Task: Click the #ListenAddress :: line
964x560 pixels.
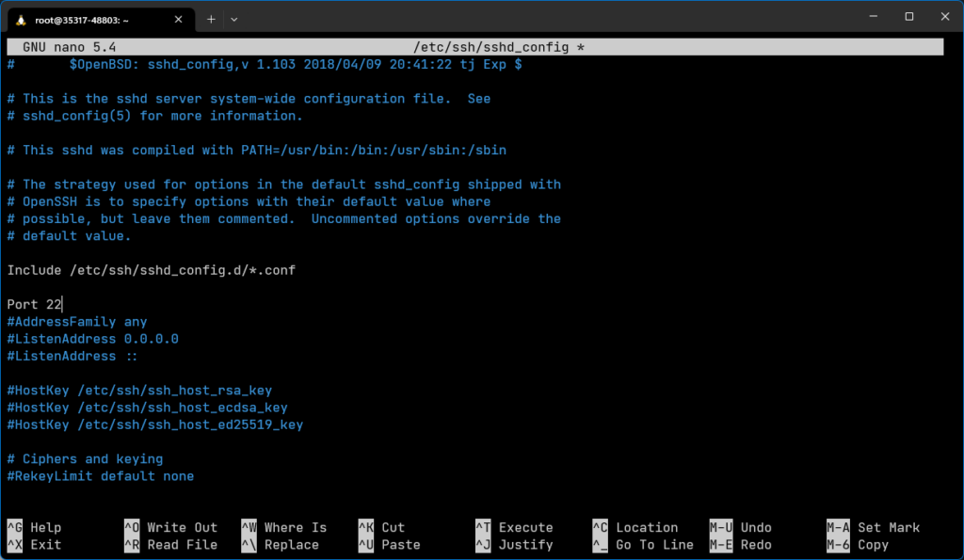Action: [x=72, y=357]
